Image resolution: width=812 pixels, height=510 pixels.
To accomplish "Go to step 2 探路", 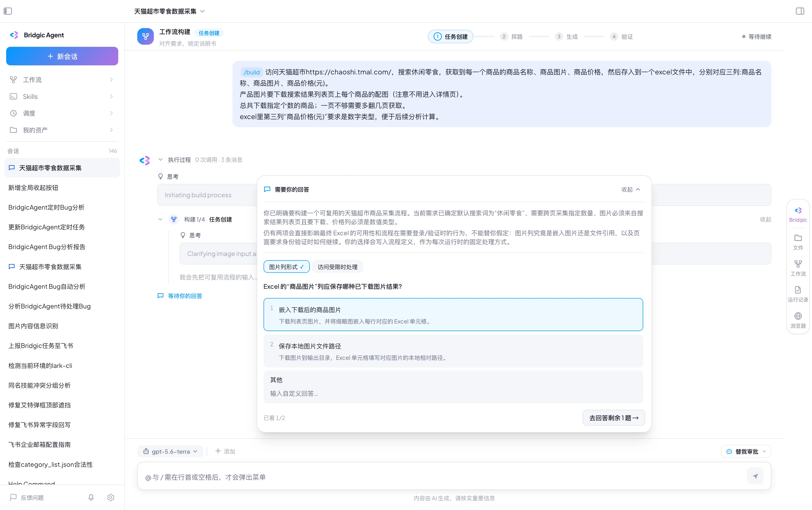I will coord(511,36).
